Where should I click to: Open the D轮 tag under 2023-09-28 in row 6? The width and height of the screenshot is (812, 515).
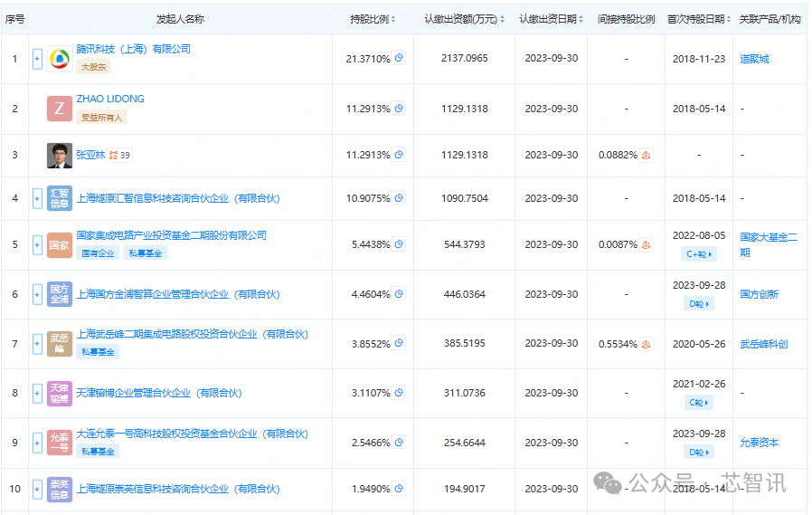pos(699,303)
